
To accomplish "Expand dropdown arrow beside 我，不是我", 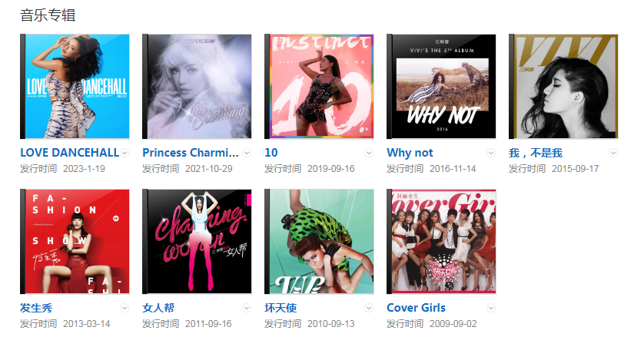I will tap(613, 153).
